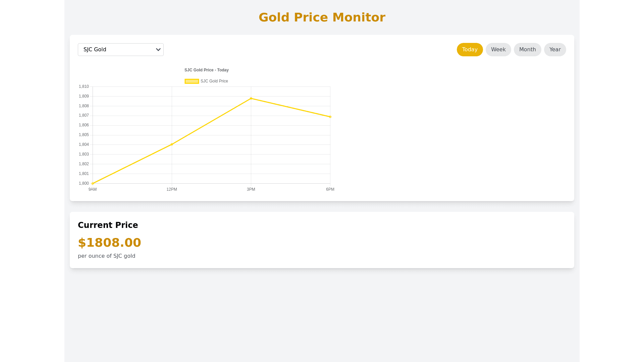Viewport: 644px width, 362px height.
Task: Switch to the Week view
Action: (x=498, y=50)
